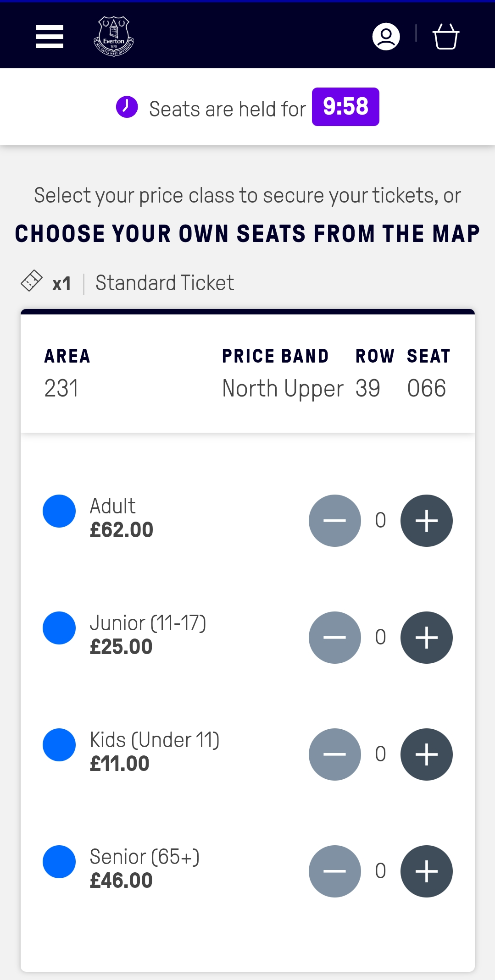This screenshot has width=495, height=980.
Task: Click the blue dot beside Senior (65+)
Action: tap(59, 862)
